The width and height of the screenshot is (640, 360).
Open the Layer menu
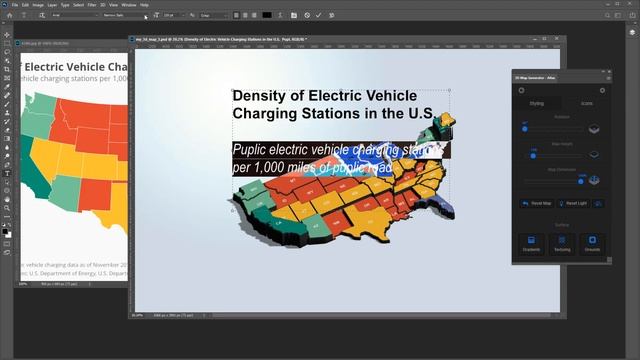52,5
